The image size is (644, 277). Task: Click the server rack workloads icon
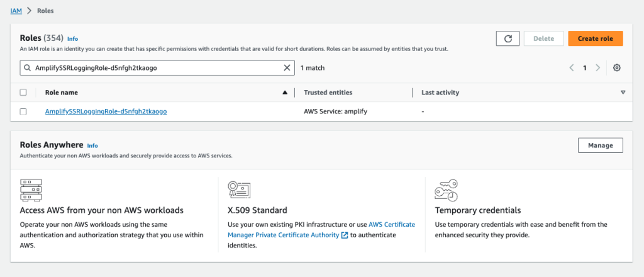coord(31,190)
